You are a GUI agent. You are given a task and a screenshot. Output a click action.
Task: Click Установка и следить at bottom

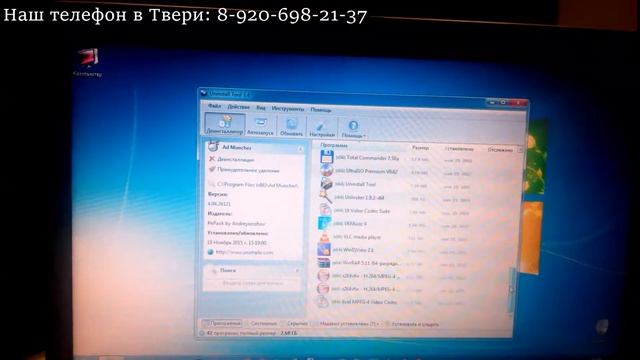pyautogui.click(x=412, y=324)
